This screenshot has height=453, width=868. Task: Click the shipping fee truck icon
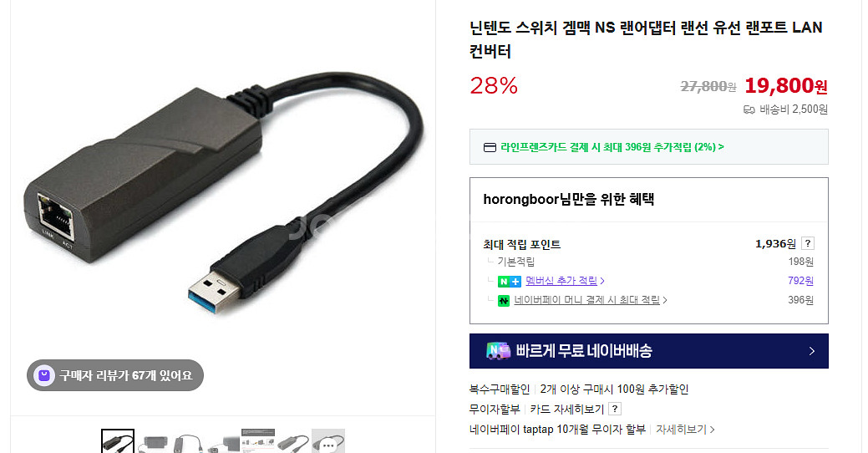point(749,109)
